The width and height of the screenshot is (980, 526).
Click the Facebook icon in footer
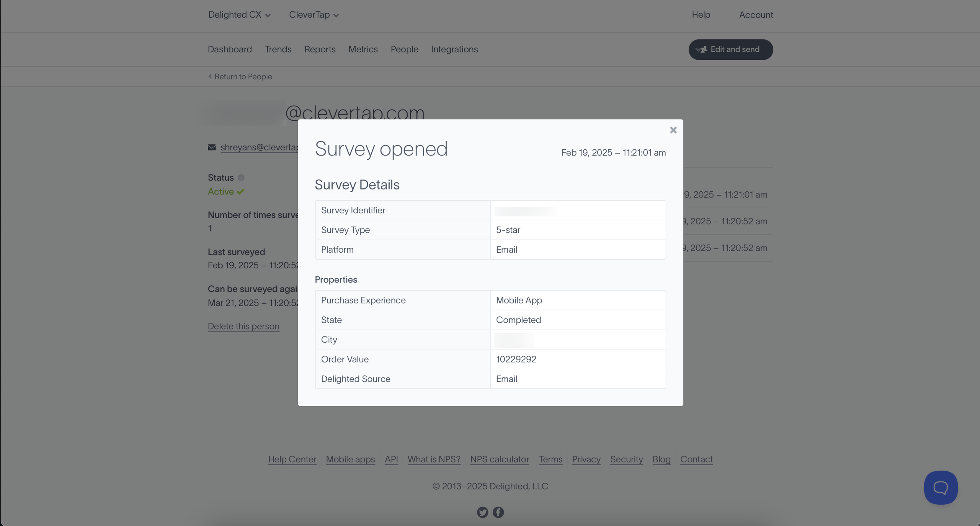[498, 512]
